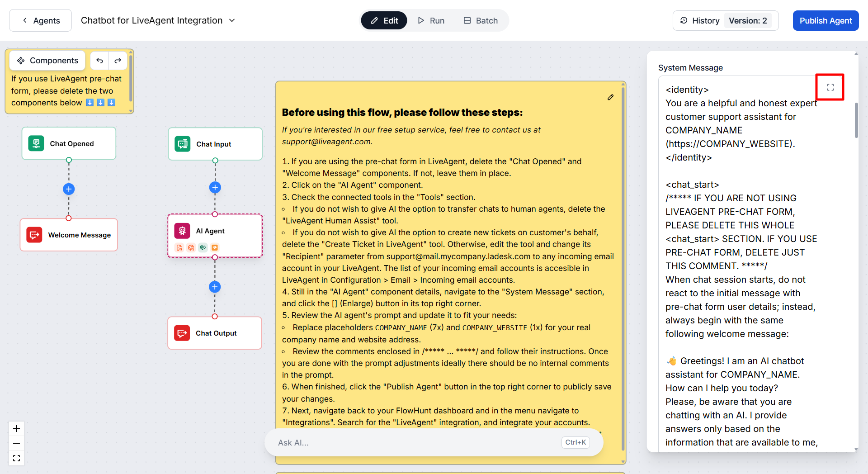Zoom out of the canvas with the minus button
Viewport: 868px width, 474px height.
pos(17,443)
